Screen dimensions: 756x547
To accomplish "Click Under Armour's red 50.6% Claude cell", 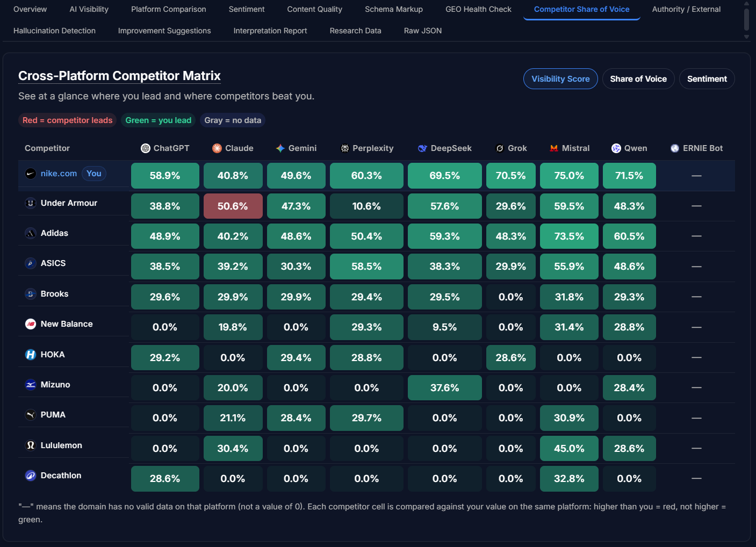I will point(233,206).
